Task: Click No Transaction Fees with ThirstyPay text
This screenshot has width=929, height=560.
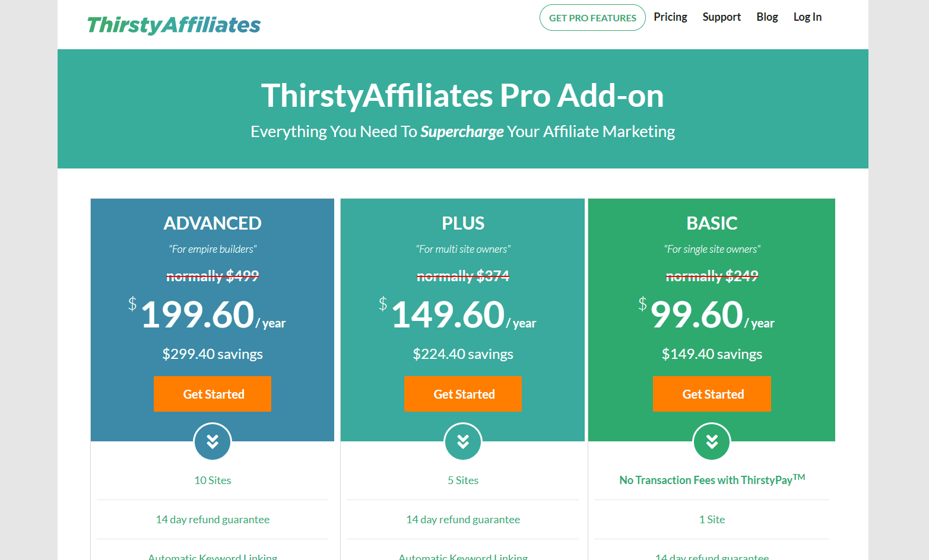Action: [x=712, y=480]
